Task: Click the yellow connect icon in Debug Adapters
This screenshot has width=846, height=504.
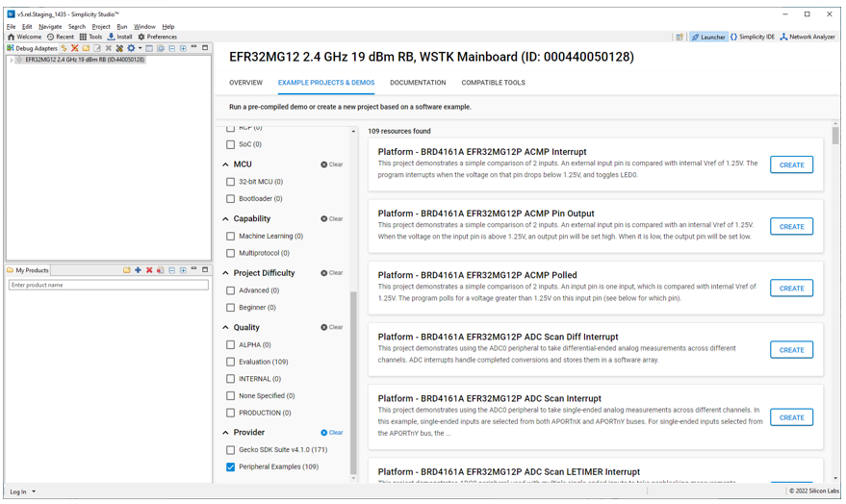Action: (64, 48)
